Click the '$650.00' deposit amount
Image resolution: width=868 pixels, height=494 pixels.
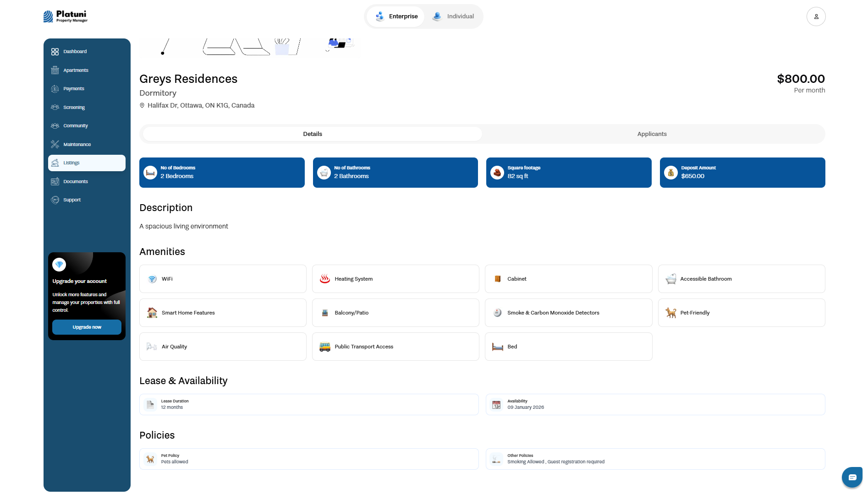tap(692, 176)
